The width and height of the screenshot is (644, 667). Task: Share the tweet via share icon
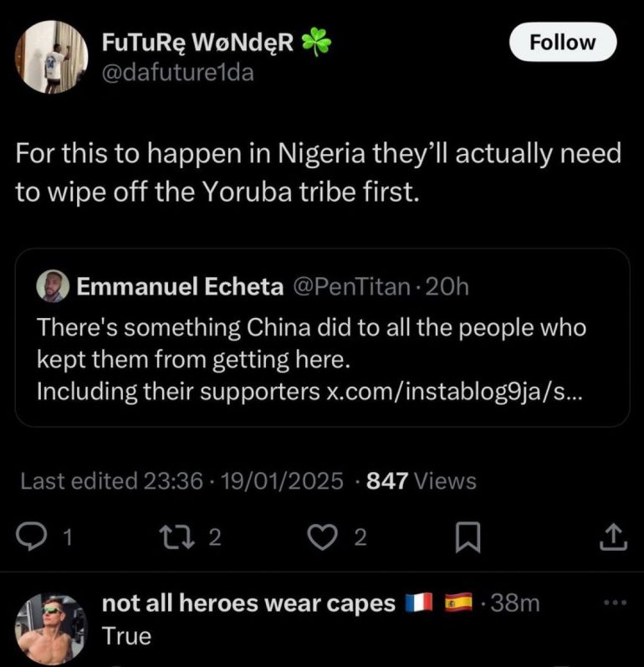click(x=613, y=537)
